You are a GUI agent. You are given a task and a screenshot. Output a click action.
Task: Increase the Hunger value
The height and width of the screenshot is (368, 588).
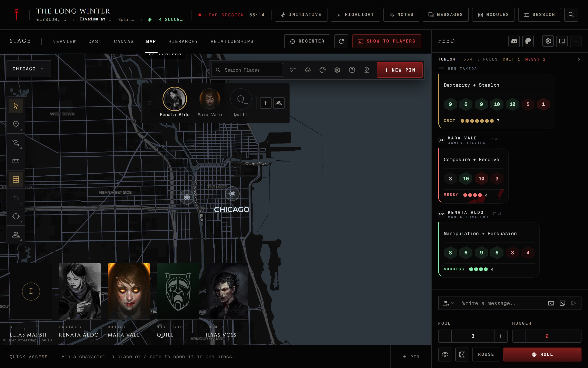pos(575,336)
